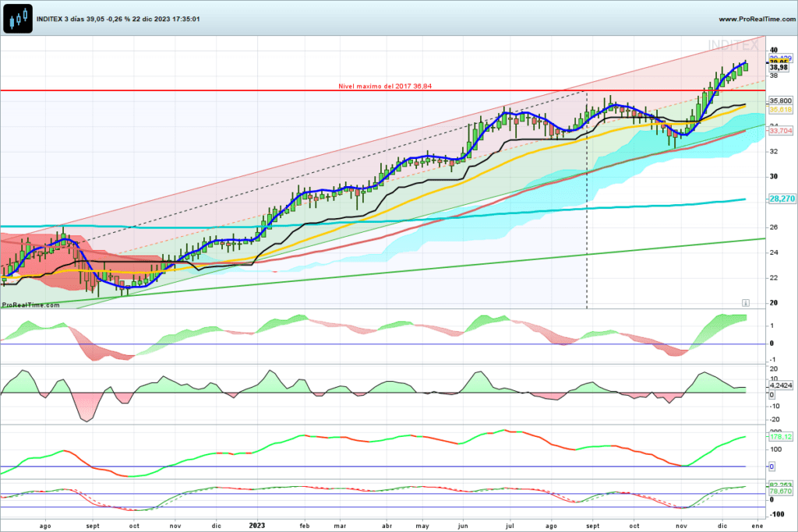This screenshot has height=532, width=798.
Task: Click the 35,800 black moving average value
Action: click(x=780, y=100)
